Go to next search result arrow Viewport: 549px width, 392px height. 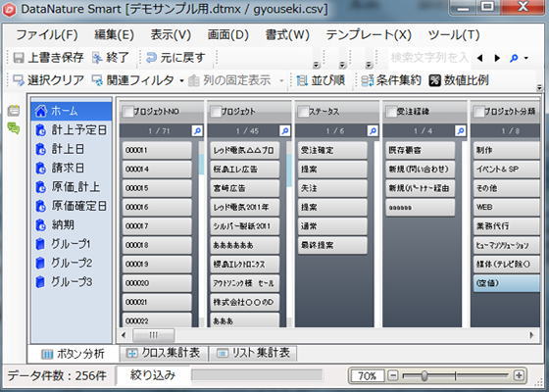(497, 58)
